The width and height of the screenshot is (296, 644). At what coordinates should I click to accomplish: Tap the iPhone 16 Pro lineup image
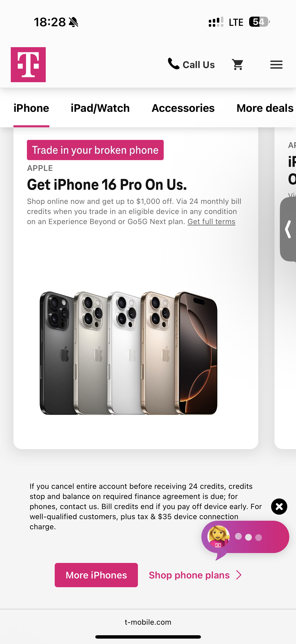[128, 353]
